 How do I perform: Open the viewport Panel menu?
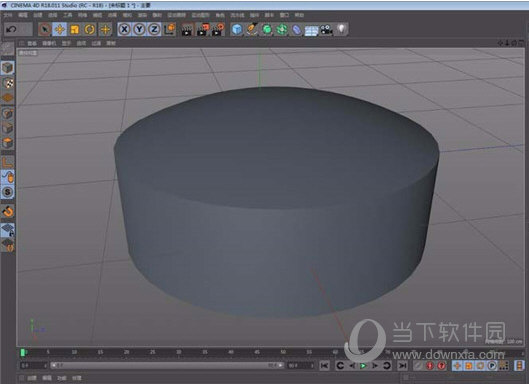click(111, 43)
